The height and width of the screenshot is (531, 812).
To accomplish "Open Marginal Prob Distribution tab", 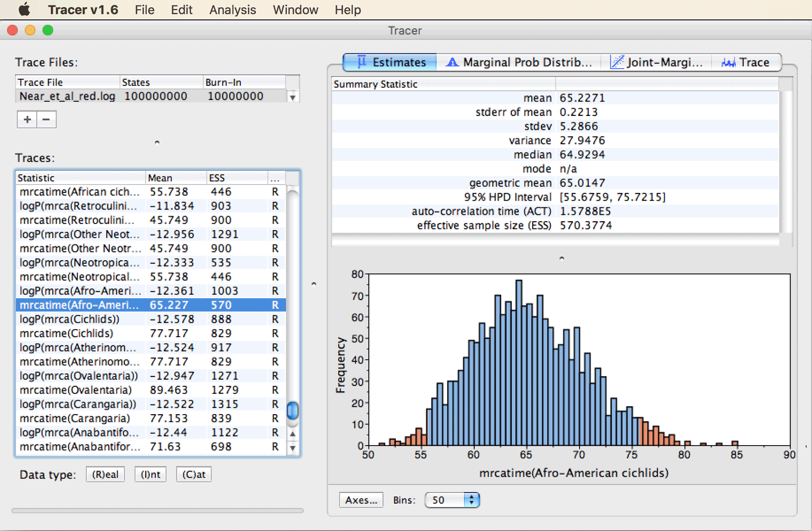I will coord(519,62).
